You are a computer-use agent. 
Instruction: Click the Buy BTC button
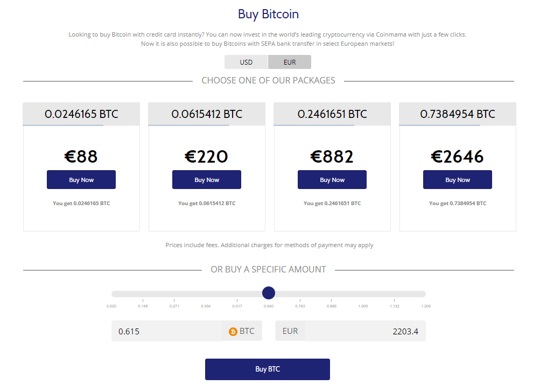(x=268, y=369)
